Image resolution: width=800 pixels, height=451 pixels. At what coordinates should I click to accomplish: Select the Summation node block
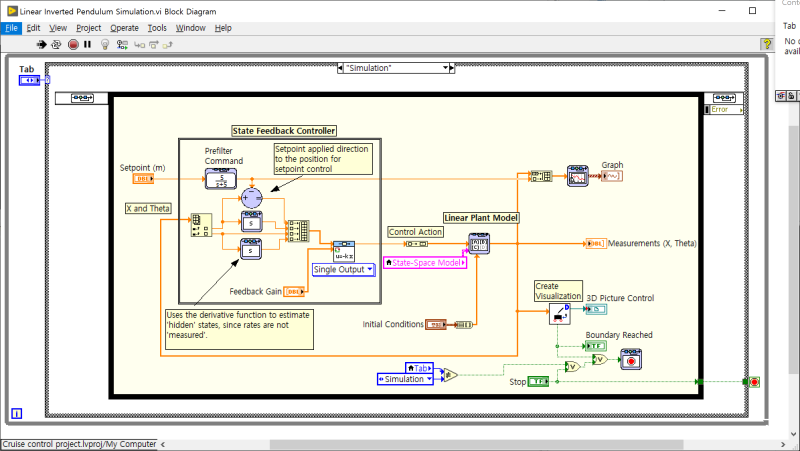pos(252,198)
